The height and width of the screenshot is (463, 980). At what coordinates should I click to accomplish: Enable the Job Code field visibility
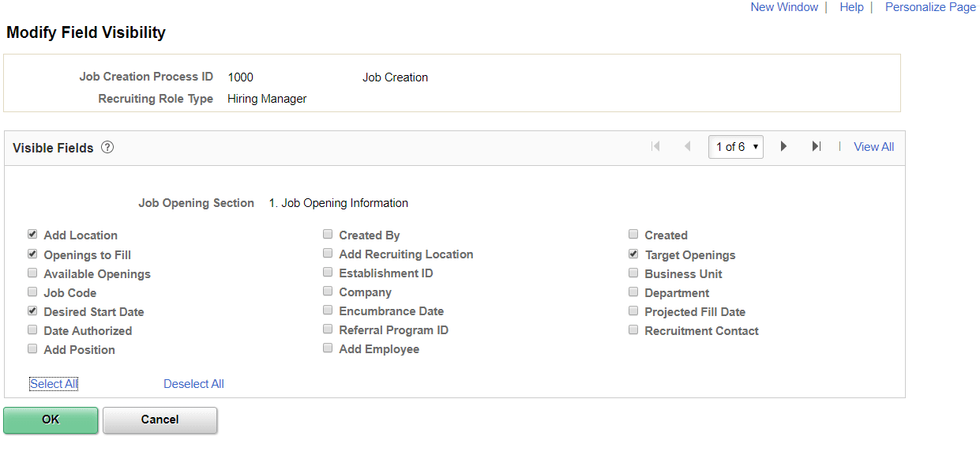(x=32, y=291)
